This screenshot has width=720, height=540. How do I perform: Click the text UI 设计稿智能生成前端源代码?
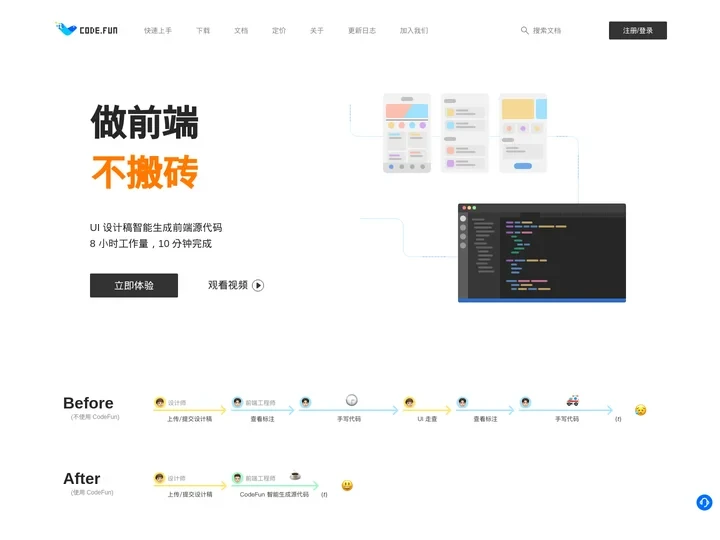tap(156, 228)
